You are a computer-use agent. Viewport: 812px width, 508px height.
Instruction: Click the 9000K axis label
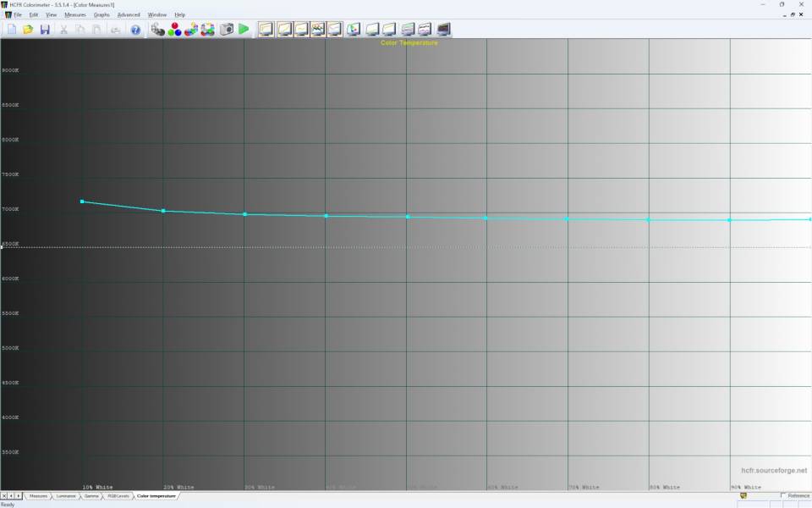(10, 70)
